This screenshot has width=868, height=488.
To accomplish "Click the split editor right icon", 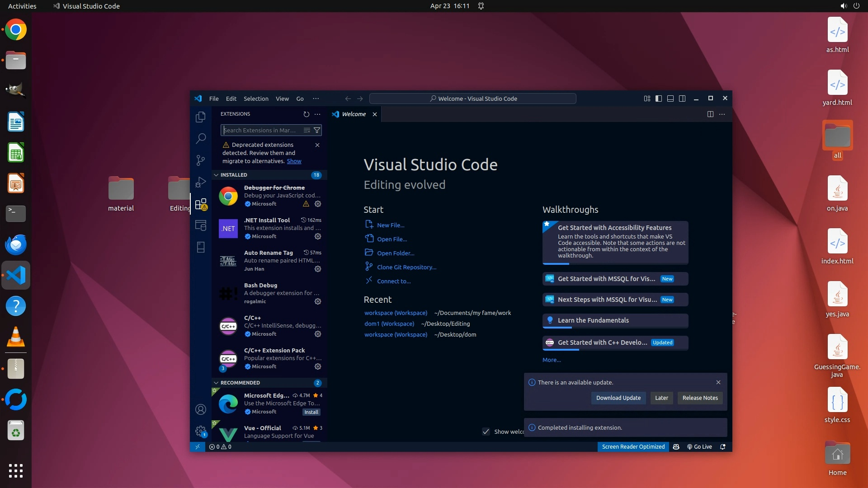I will pyautogui.click(x=710, y=114).
